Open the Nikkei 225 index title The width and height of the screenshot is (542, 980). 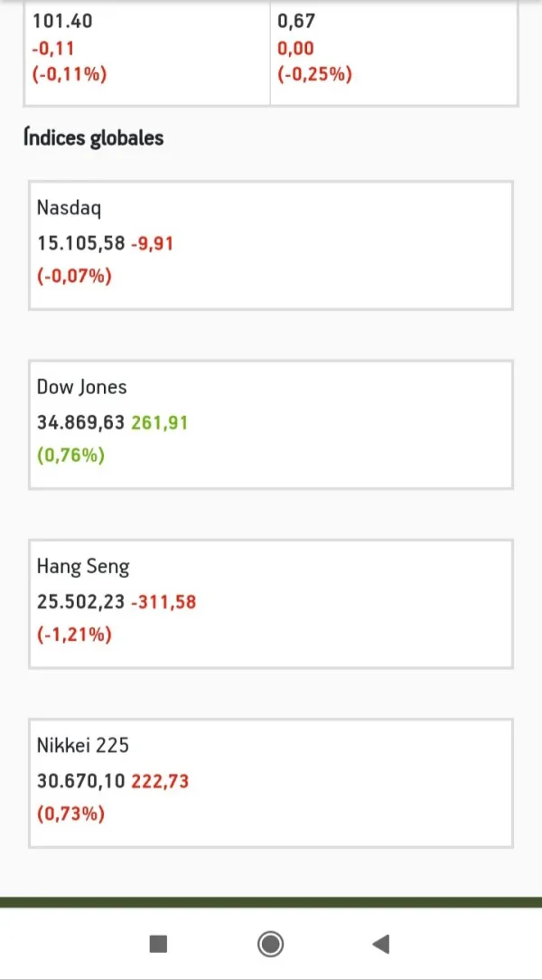[x=83, y=746]
